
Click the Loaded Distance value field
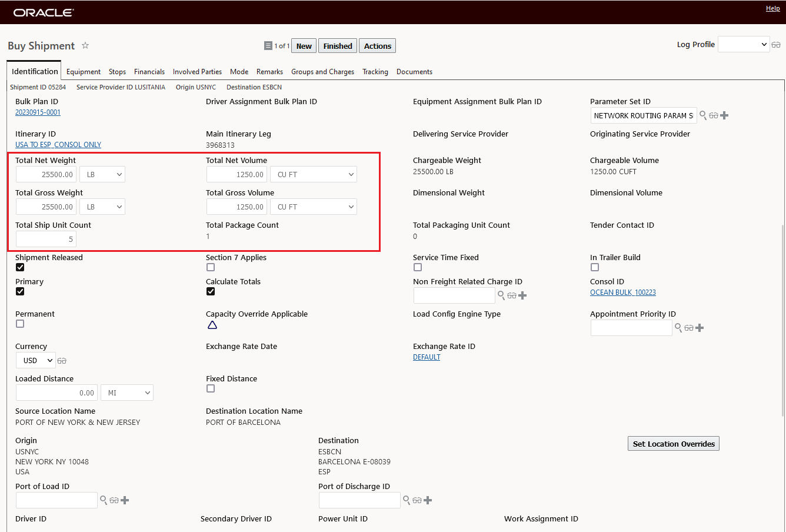(x=56, y=393)
